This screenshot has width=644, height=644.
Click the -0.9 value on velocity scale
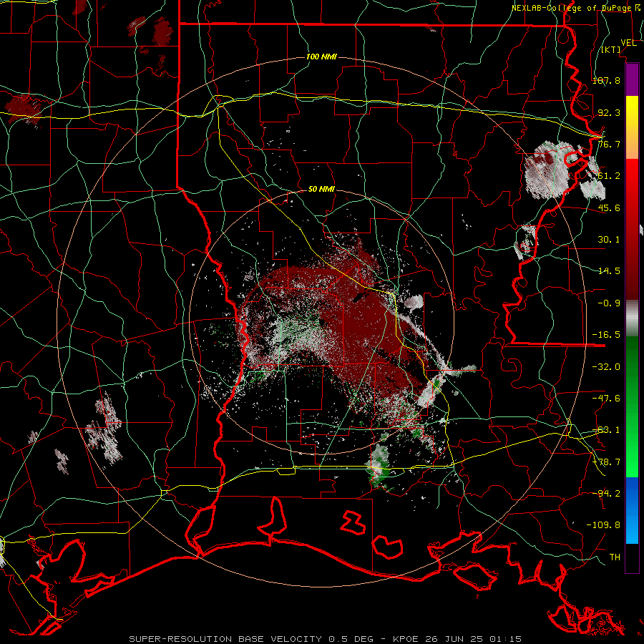[609, 303]
